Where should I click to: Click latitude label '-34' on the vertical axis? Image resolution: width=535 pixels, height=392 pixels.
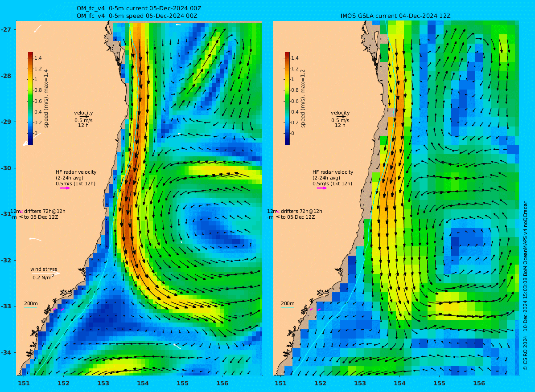pyautogui.click(x=7, y=352)
